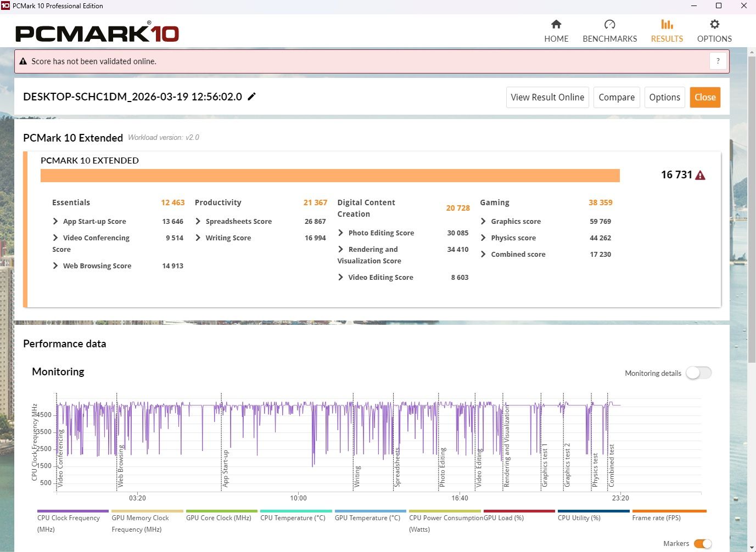The image size is (756, 552).
Task: Expand the Graphics score chevron
Action: pos(483,221)
